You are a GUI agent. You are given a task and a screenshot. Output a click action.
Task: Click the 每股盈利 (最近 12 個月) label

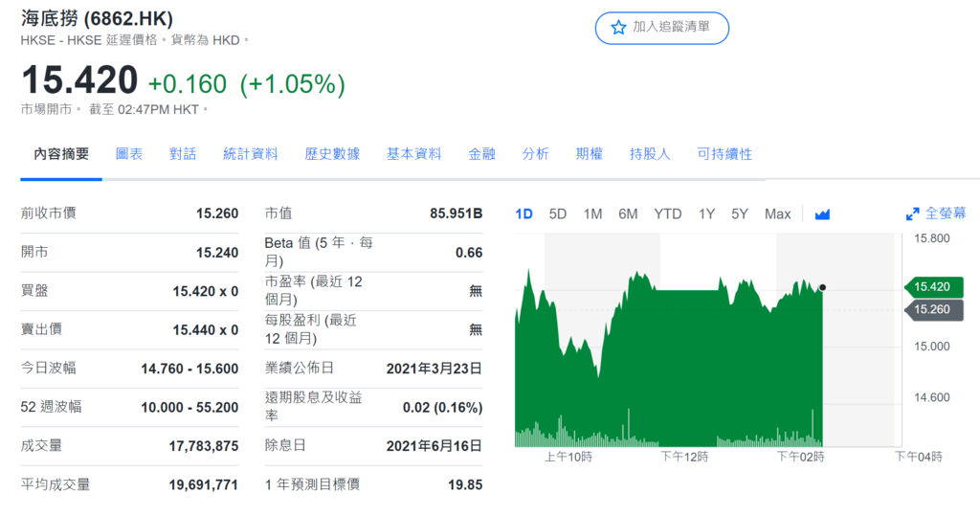tap(310, 329)
